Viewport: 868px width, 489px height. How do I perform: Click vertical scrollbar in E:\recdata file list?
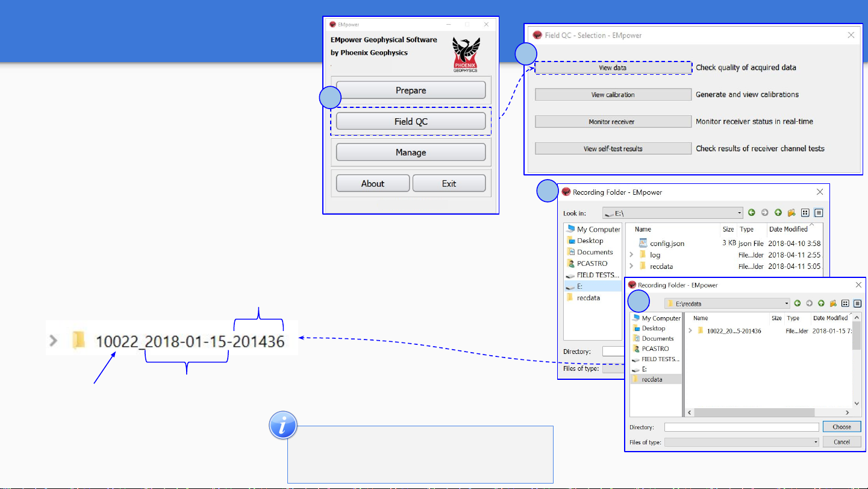point(857,361)
